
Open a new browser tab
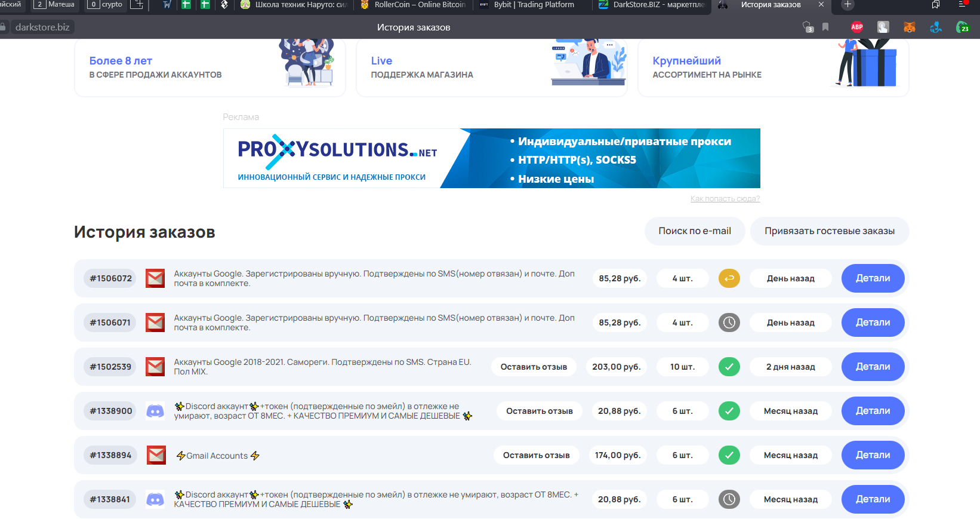point(848,5)
